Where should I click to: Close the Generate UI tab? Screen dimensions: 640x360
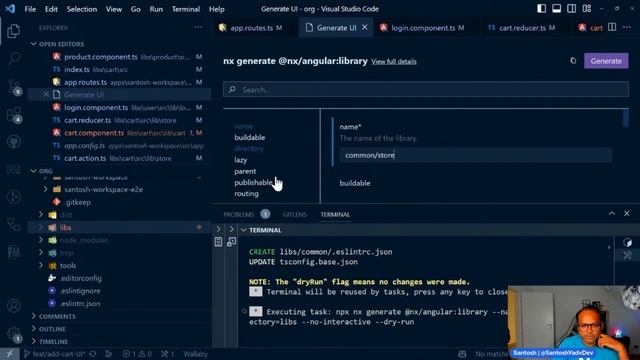point(364,27)
